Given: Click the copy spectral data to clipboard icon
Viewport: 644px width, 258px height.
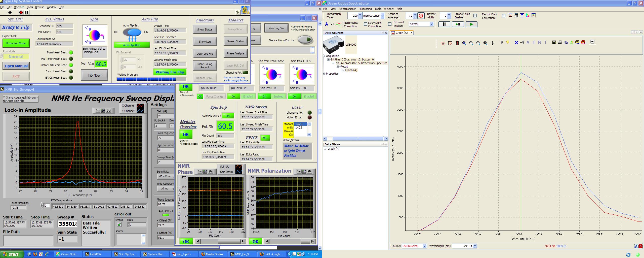Looking at the screenshot, I should [566, 42].
